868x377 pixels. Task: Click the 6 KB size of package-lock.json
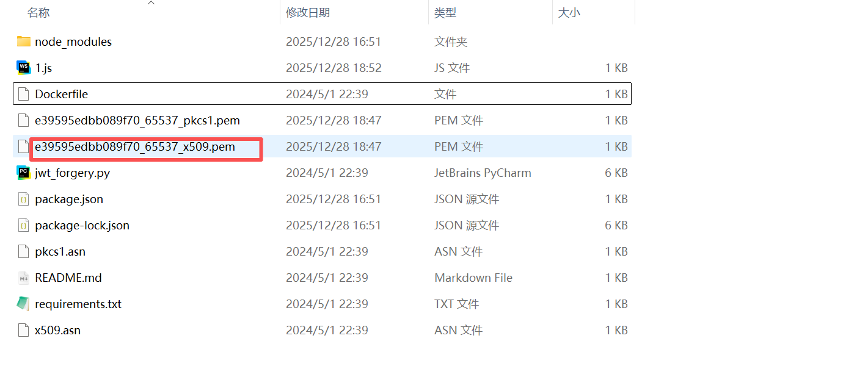tap(616, 226)
